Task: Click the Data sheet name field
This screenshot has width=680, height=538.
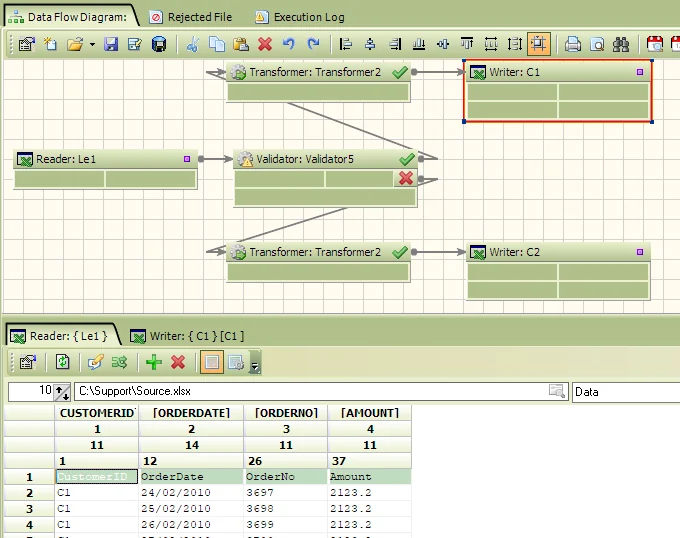Action: tap(626, 391)
